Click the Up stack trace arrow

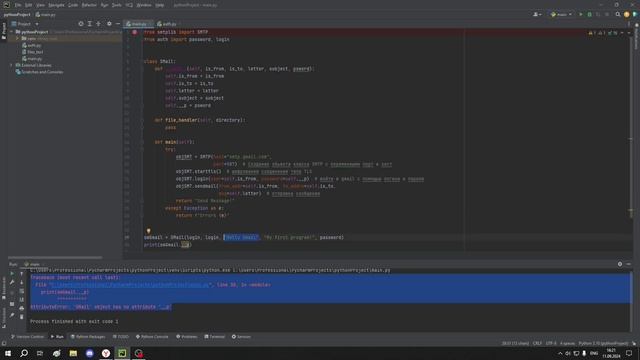point(22,274)
